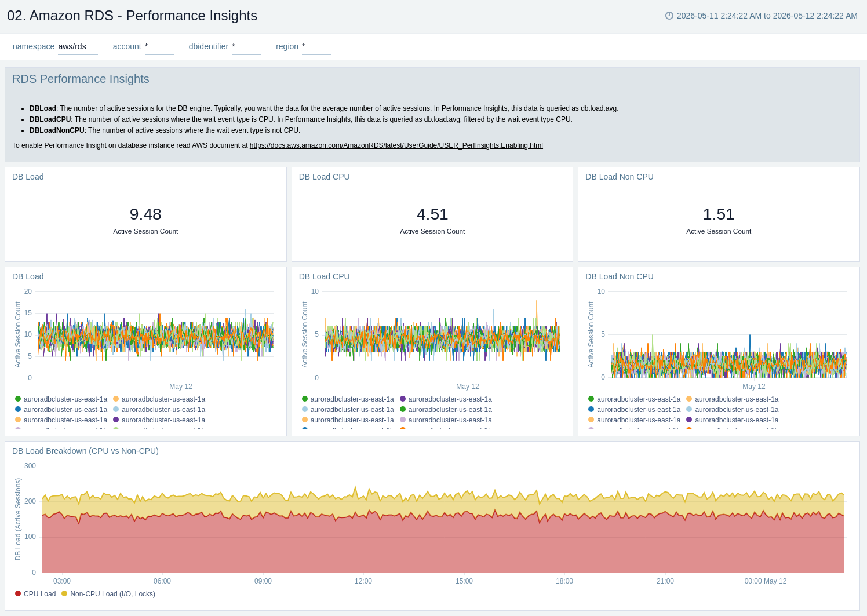
Task: Toggle the purple series dot in DB Load Non CPU legend
Action: [689, 420]
